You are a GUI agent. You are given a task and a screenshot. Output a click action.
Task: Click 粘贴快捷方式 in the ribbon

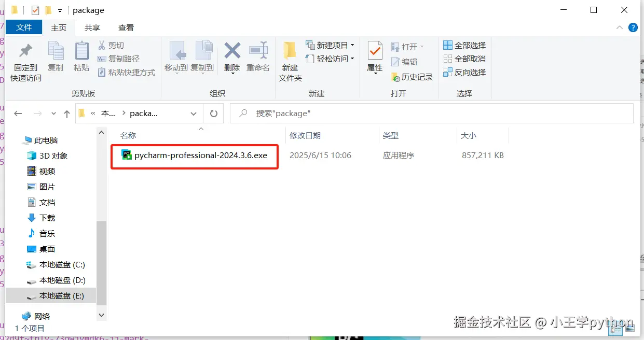pos(127,73)
